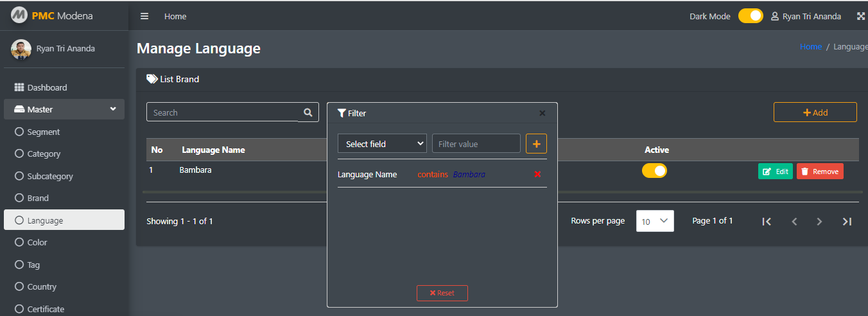
Task: Open Color in sidebar
Action: click(x=64, y=242)
